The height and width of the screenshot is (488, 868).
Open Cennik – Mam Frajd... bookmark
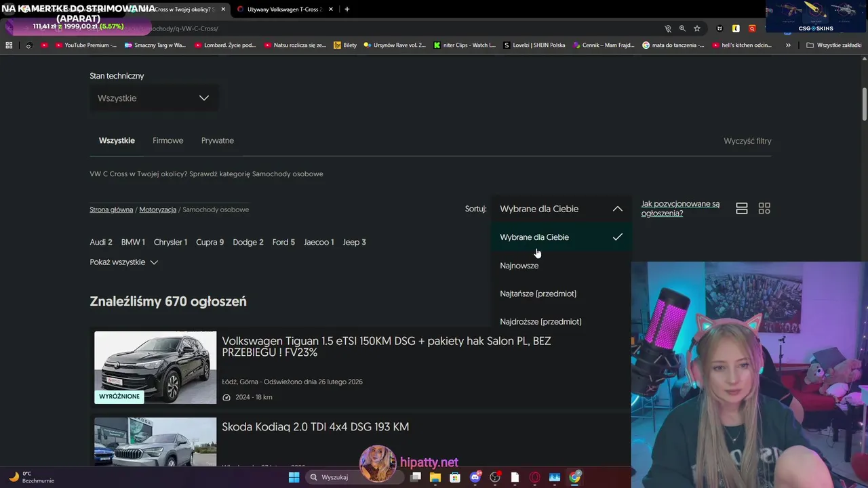point(604,45)
